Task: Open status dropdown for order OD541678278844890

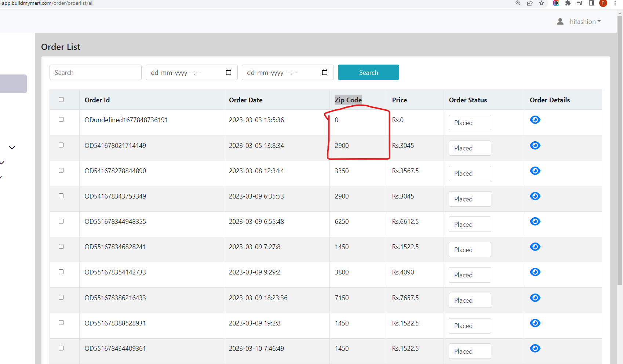Action: [x=470, y=173]
